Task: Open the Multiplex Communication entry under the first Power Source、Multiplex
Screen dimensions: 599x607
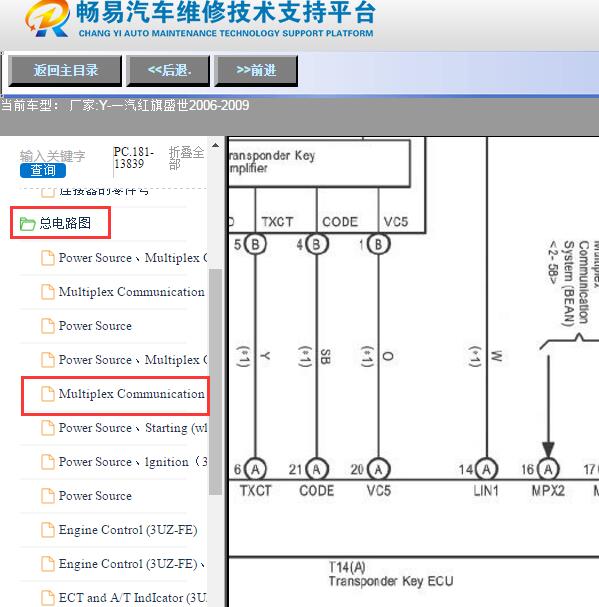Action: (x=132, y=292)
